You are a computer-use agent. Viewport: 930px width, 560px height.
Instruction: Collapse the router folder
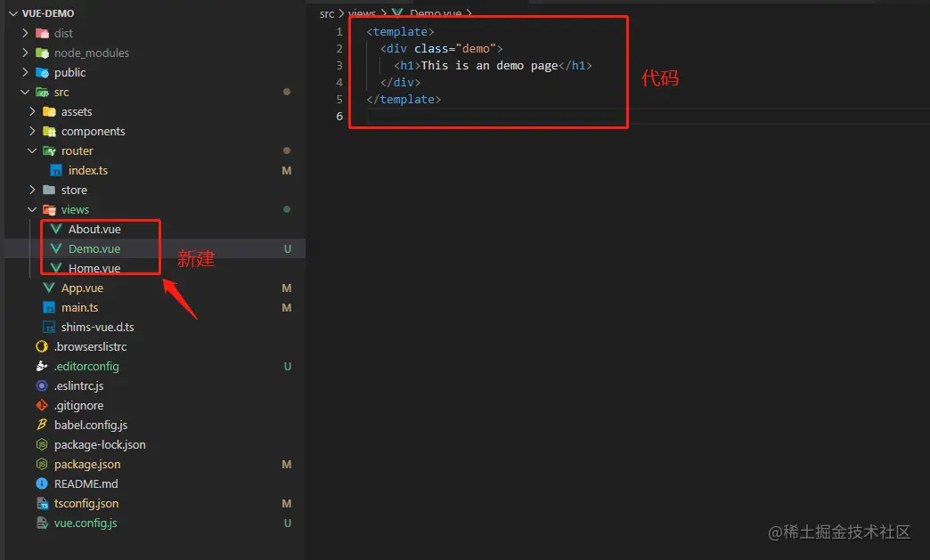tap(31, 150)
